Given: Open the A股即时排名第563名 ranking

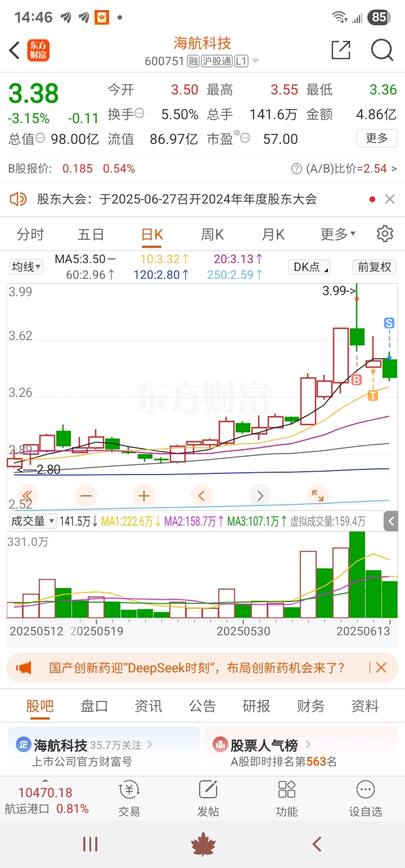Looking at the screenshot, I should pyautogui.click(x=283, y=762).
